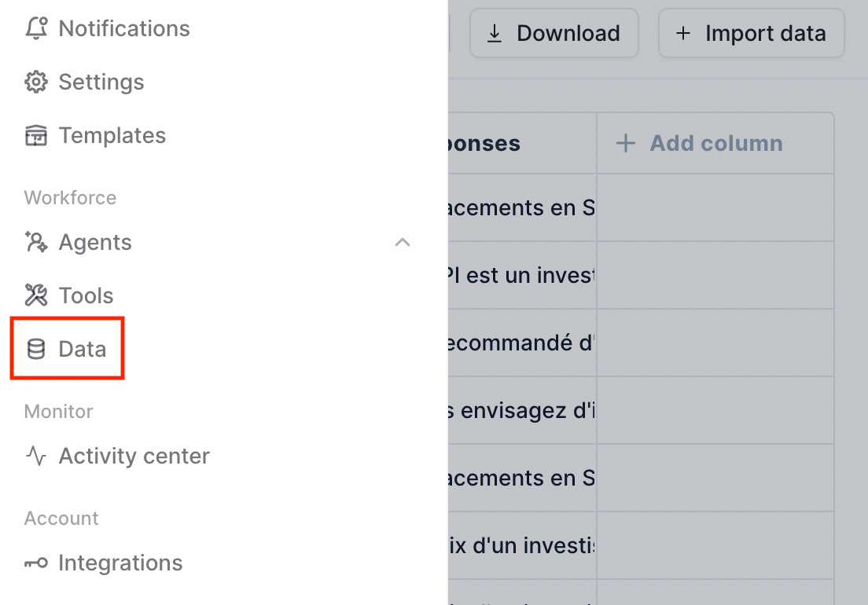Click the Templates storefront icon
The width and height of the screenshot is (868, 605).
(x=36, y=135)
